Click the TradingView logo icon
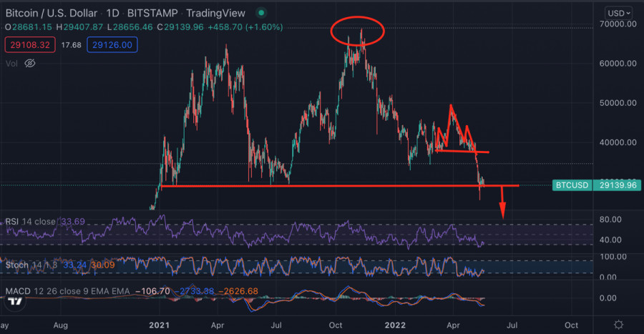The height and width of the screenshot is (334, 644). (x=15, y=302)
